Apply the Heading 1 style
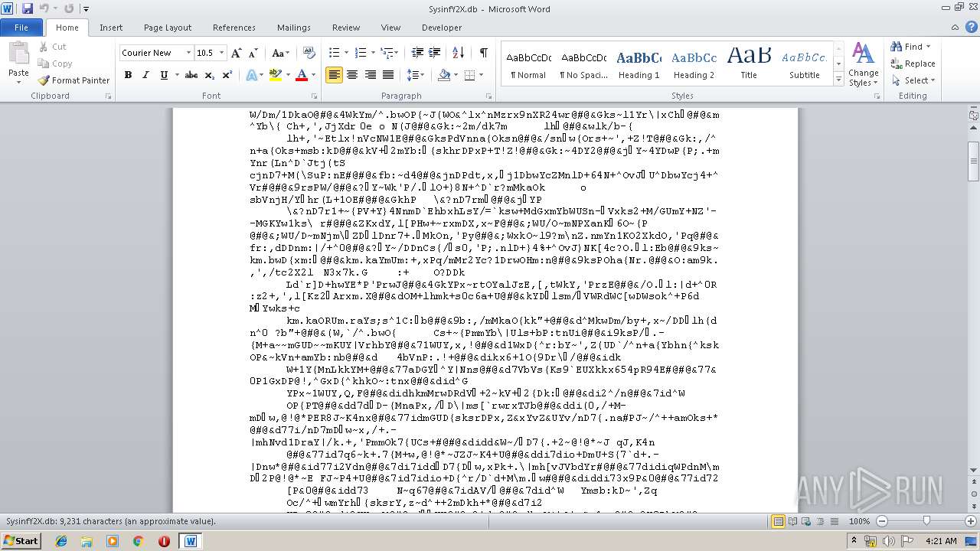 639,64
